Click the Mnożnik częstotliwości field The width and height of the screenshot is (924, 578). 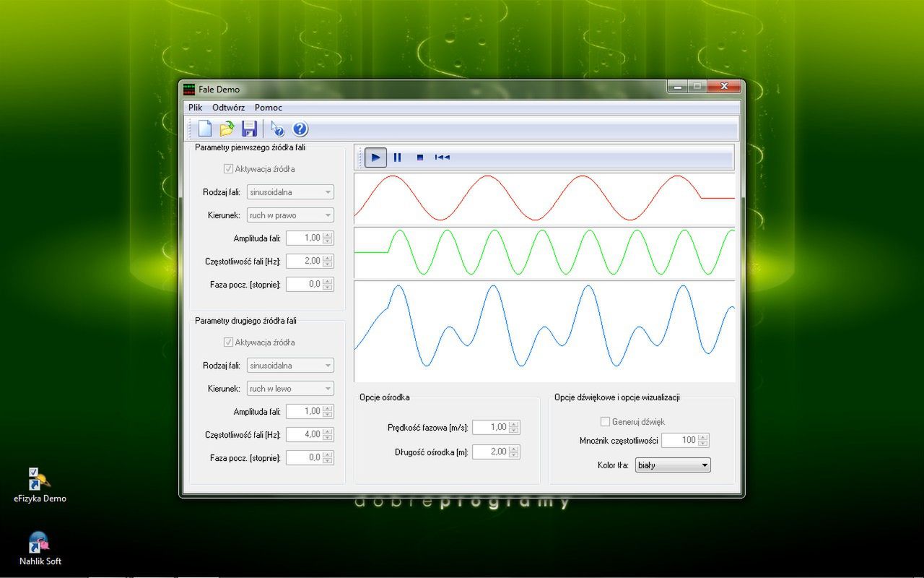pos(679,440)
